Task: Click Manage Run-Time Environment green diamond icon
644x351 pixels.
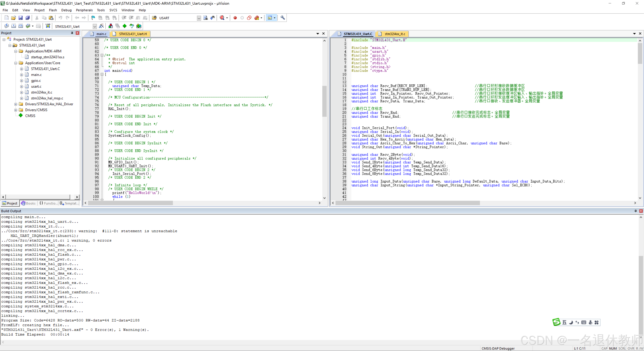Action: (x=124, y=26)
